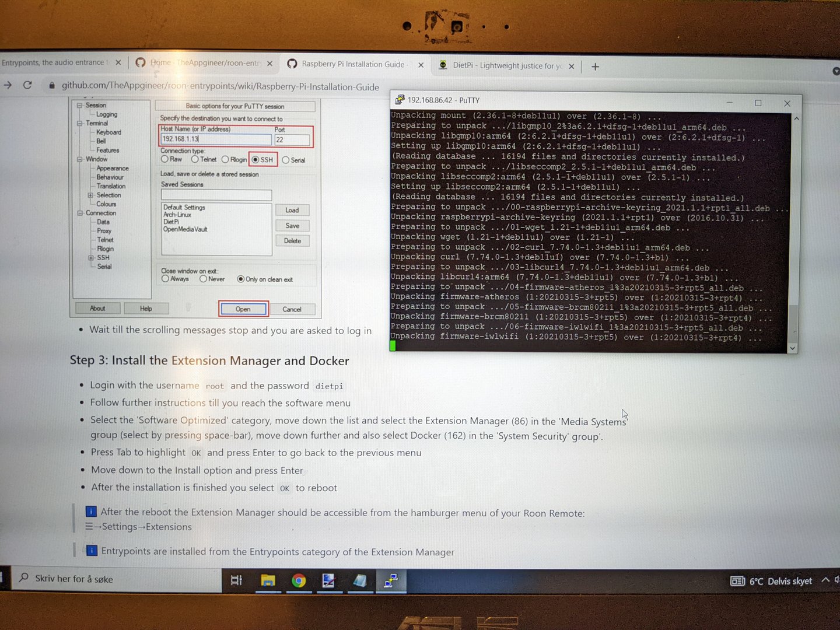
Task: Select Arch-Linux in the Saved Sessions list
Action: pyautogui.click(x=177, y=215)
